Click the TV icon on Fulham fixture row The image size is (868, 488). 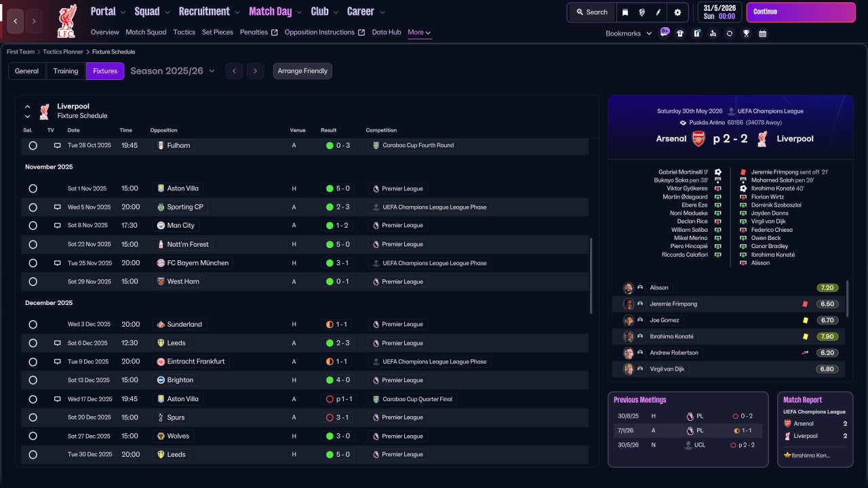click(58, 146)
